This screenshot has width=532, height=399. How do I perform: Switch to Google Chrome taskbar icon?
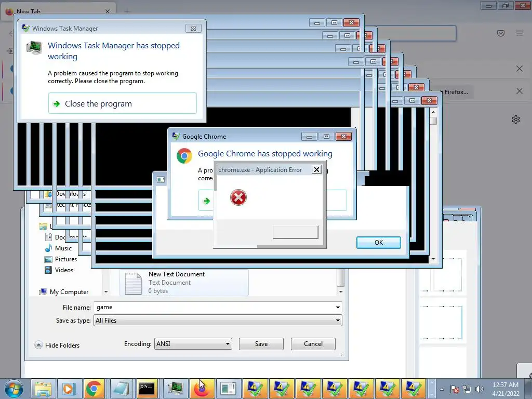pos(95,389)
